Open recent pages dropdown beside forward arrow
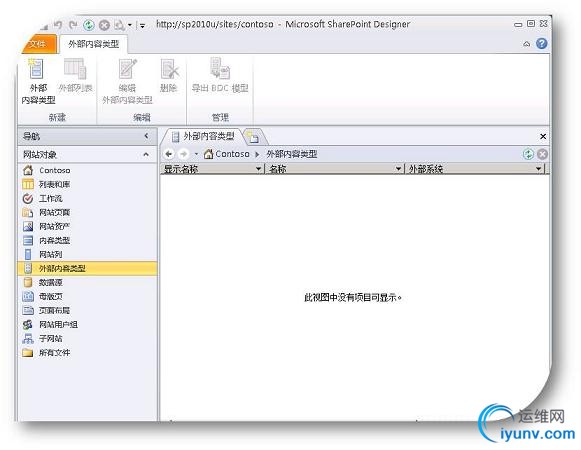This screenshot has height=450, width=581. [196, 154]
